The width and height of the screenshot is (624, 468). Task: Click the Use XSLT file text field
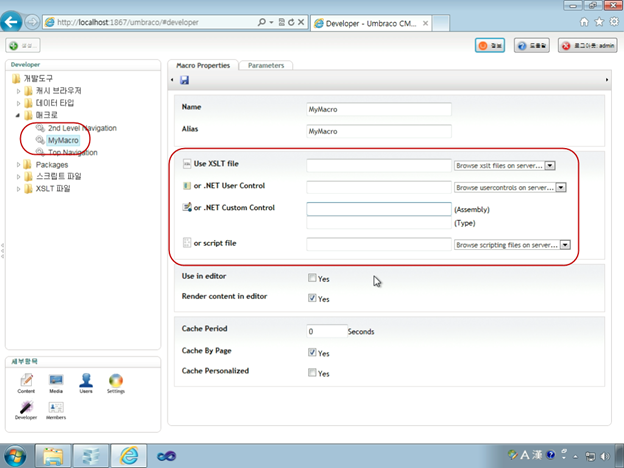click(379, 166)
